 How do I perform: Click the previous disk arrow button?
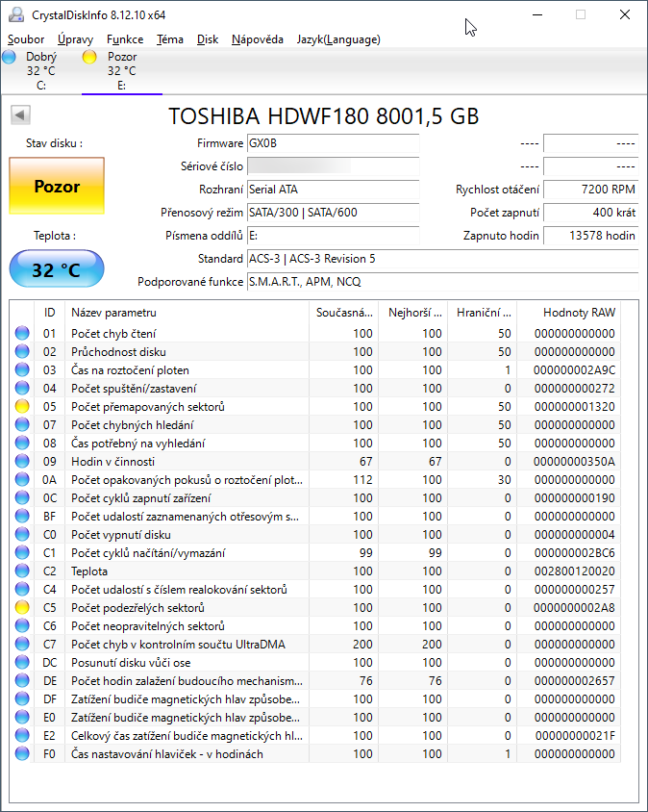[18, 115]
